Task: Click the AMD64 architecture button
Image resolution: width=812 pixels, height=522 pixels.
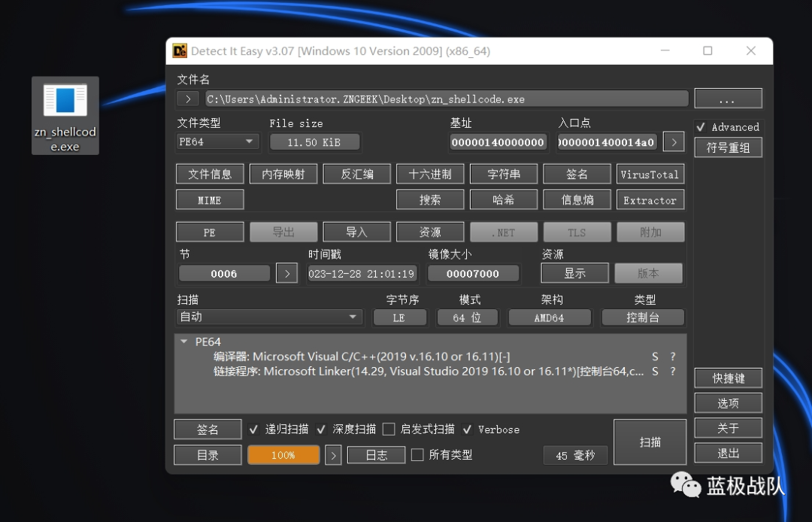Action: pos(550,317)
